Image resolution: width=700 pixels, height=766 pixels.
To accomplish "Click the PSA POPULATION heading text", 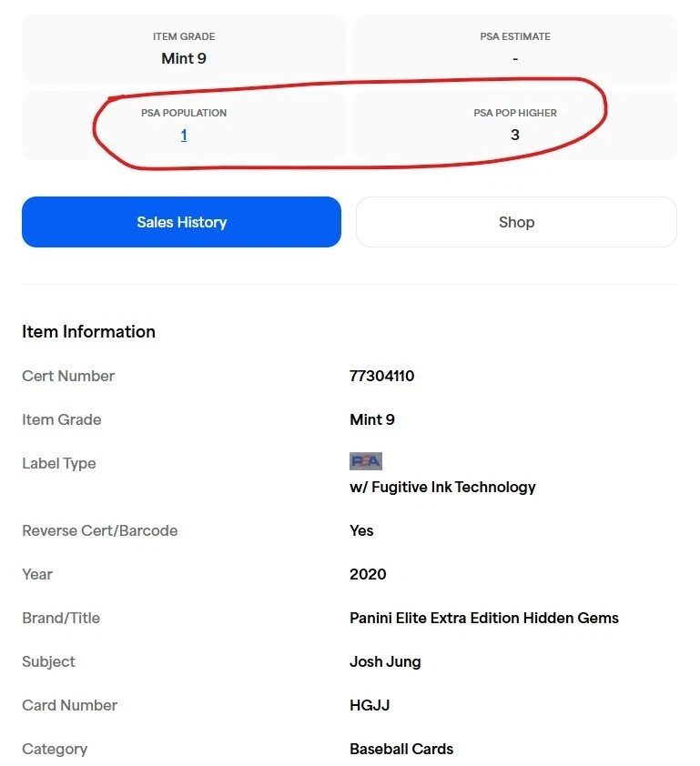I will (x=184, y=113).
